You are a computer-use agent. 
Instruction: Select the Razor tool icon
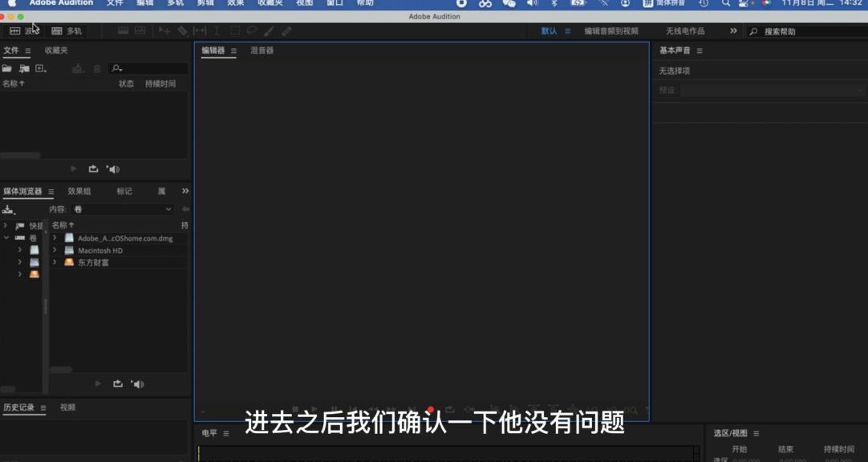[184, 30]
